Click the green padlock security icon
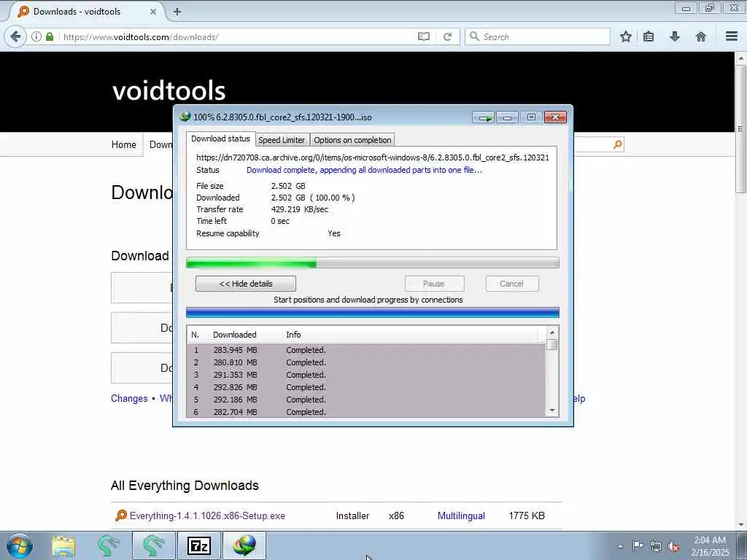This screenshot has width=747, height=560. coord(50,36)
